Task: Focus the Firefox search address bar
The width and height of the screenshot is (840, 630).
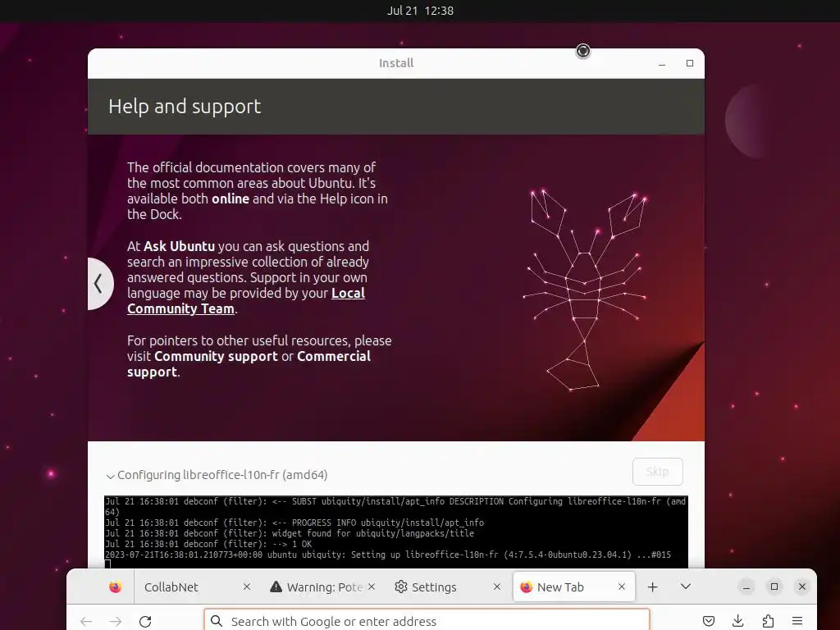Action: pos(427,620)
